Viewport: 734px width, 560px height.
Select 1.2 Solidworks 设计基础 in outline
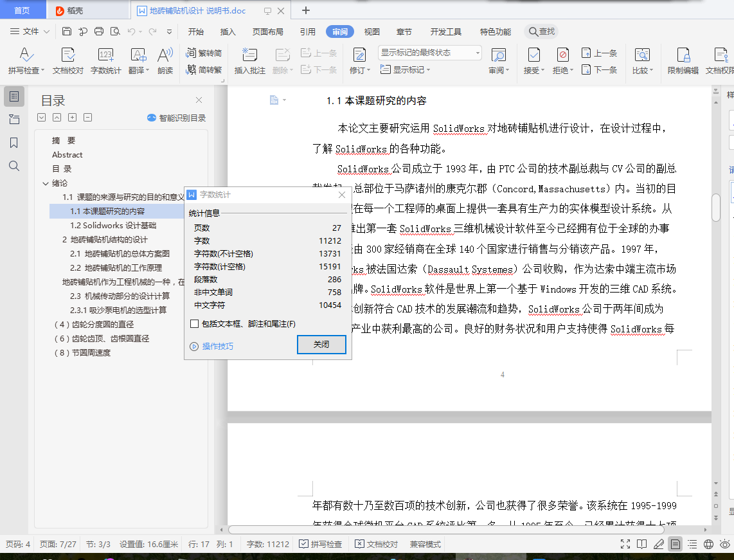click(x=113, y=226)
